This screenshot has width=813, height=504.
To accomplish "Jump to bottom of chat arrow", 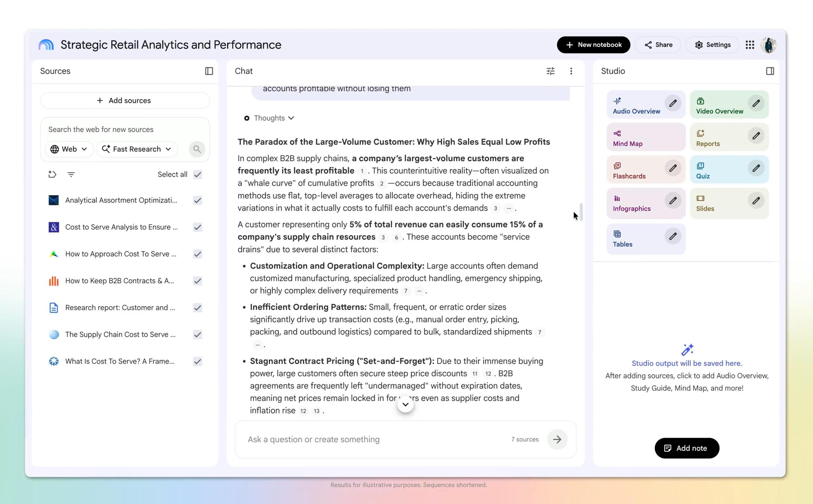I will coord(405,404).
